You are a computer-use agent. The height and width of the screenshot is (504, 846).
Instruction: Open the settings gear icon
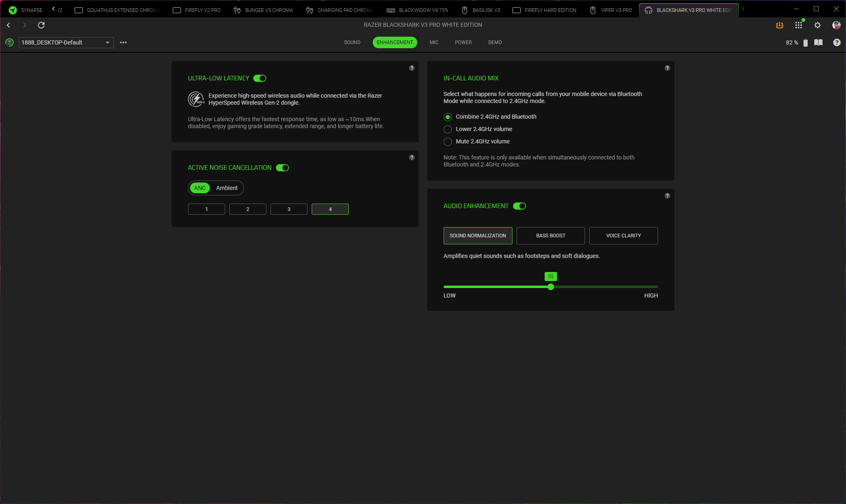817,25
